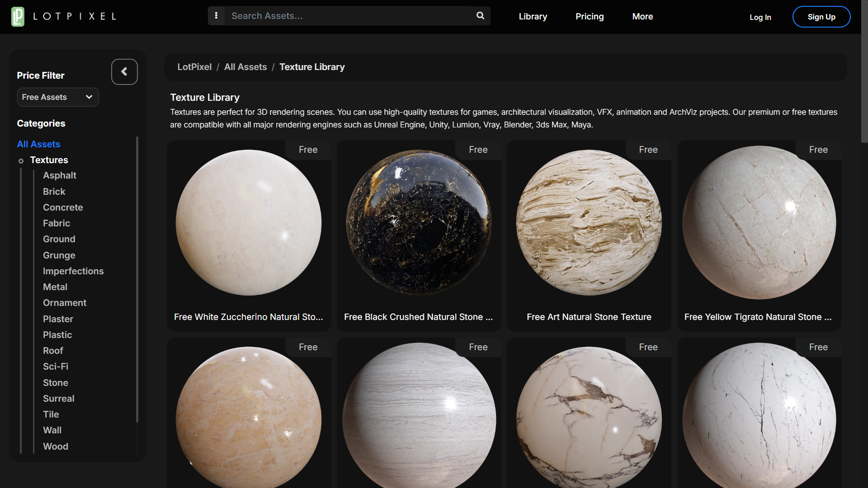Open the More menu
This screenshot has height=488, width=868.
click(x=642, y=17)
